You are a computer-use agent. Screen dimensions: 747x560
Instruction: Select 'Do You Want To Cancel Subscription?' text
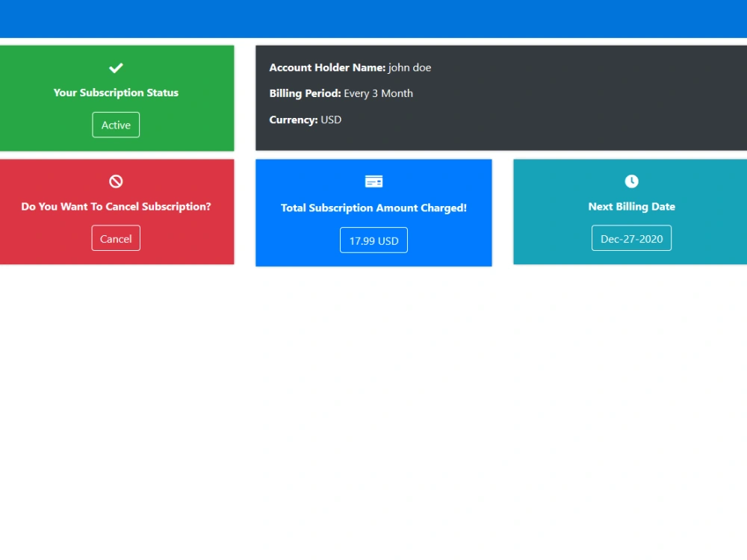pos(116,207)
